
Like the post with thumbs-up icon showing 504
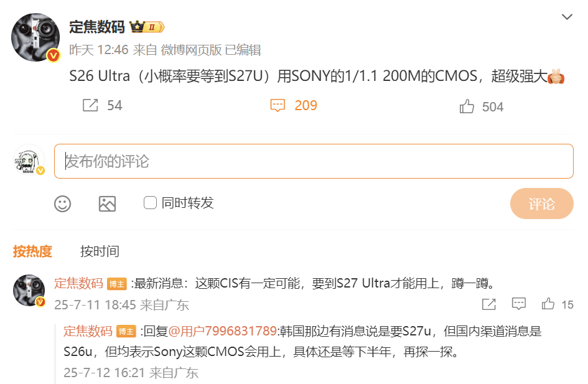pyautogui.click(x=467, y=106)
